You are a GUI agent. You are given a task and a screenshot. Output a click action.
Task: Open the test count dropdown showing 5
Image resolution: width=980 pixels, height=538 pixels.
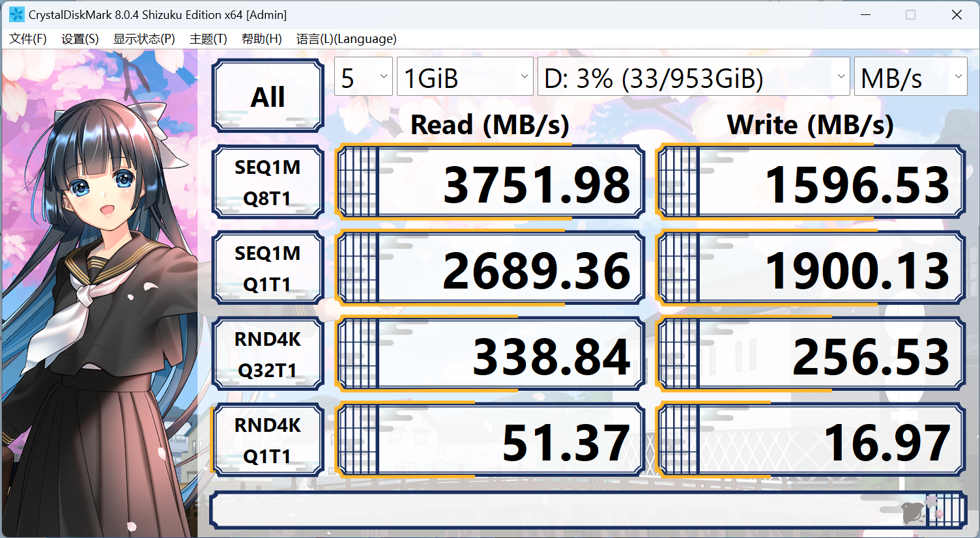[x=364, y=76]
